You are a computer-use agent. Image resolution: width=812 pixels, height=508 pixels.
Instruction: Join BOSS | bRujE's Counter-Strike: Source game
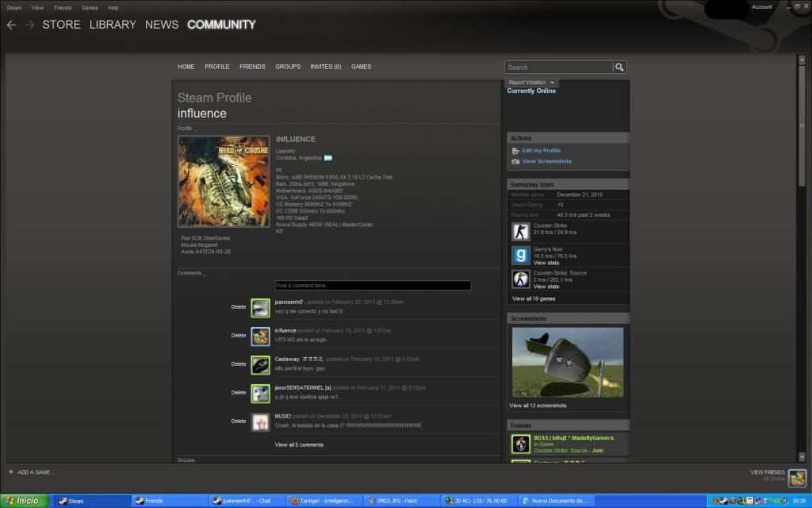pos(598,451)
